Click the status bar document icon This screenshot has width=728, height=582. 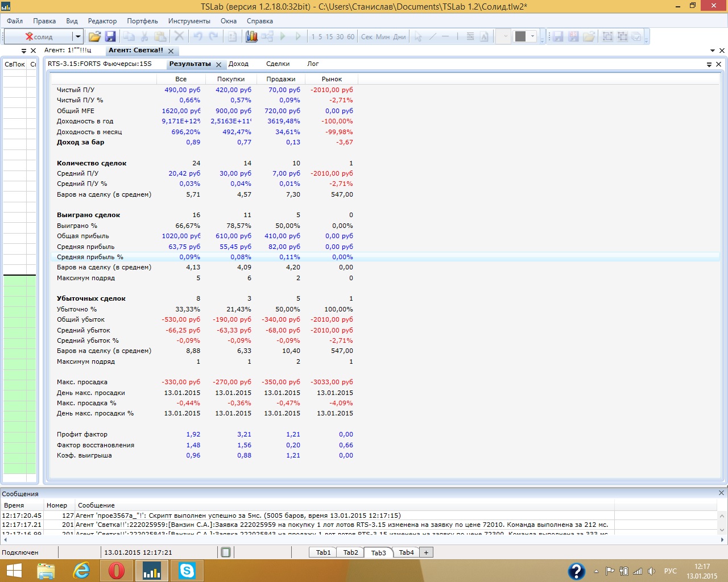click(226, 552)
